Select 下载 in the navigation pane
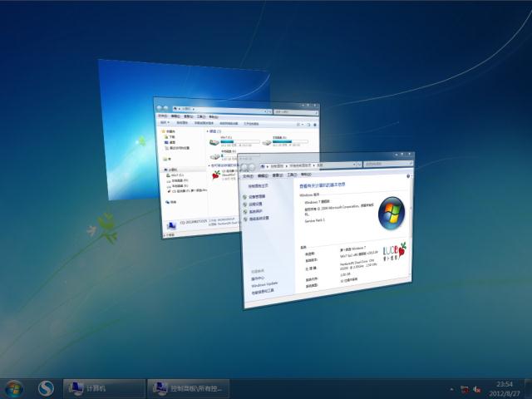 [x=170, y=136]
